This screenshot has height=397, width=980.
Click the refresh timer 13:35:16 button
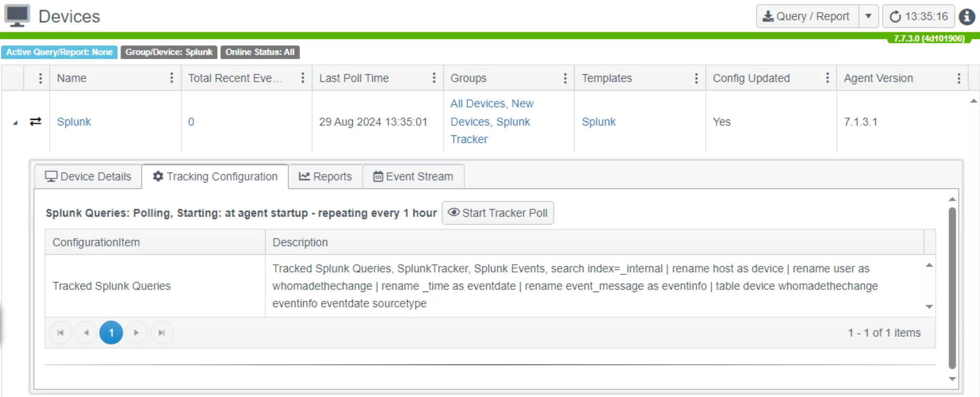(x=919, y=16)
